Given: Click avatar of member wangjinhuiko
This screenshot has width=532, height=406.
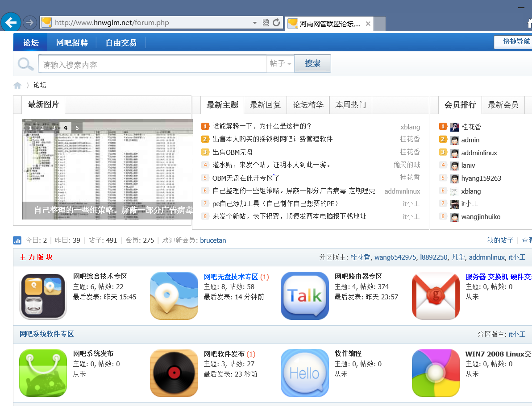Looking at the screenshot, I should (x=455, y=217).
